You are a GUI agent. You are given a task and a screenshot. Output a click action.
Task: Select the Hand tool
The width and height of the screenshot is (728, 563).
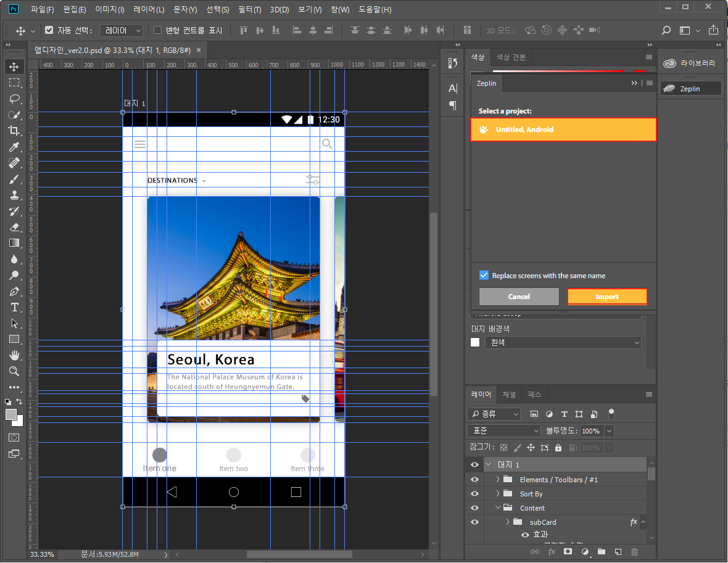14,355
